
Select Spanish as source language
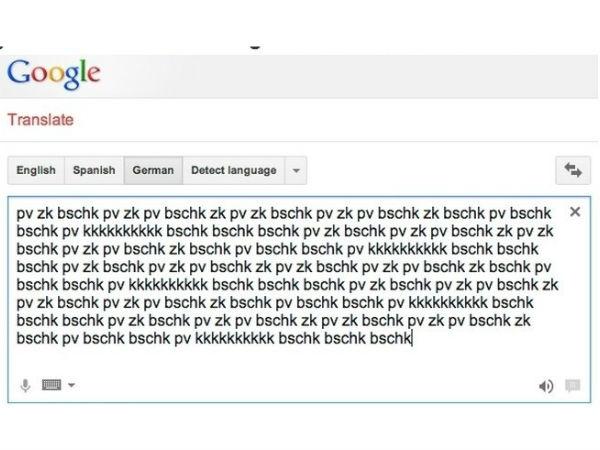[94, 170]
